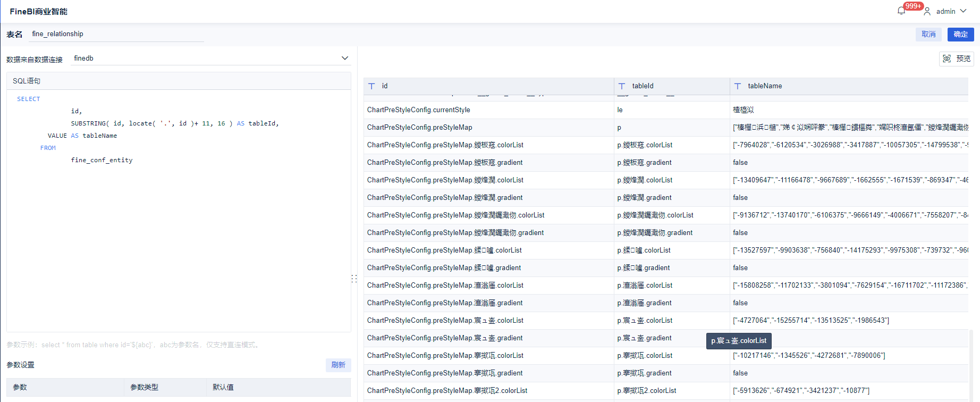Click the SQL语句 panel title
Screen dimensions: 980x402
point(27,81)
